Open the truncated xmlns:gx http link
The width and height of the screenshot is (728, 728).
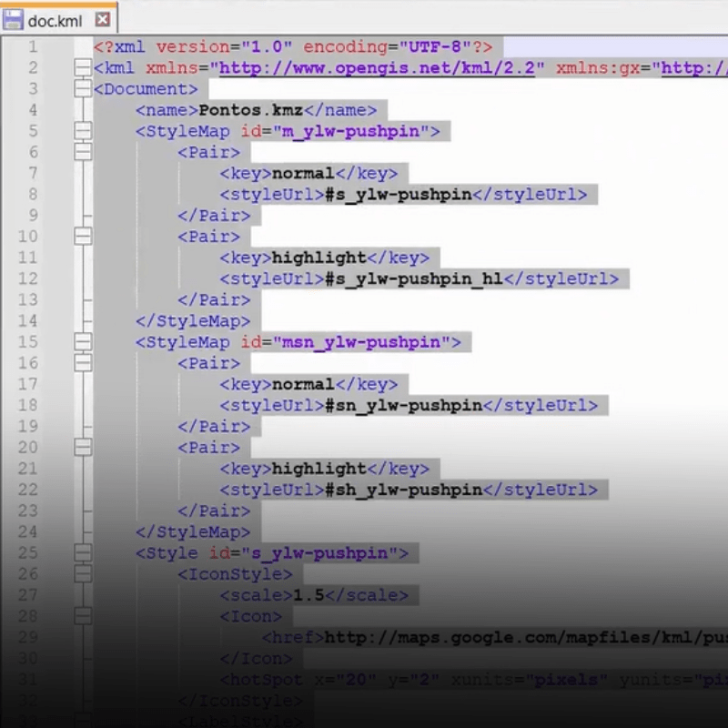694,67
